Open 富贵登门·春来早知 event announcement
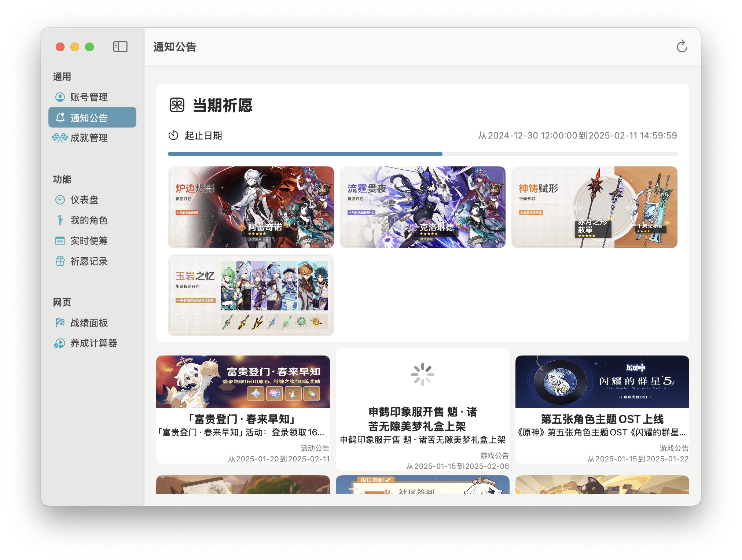The height and width of the screenshot is (560, 742). click(x=243, y=409)
